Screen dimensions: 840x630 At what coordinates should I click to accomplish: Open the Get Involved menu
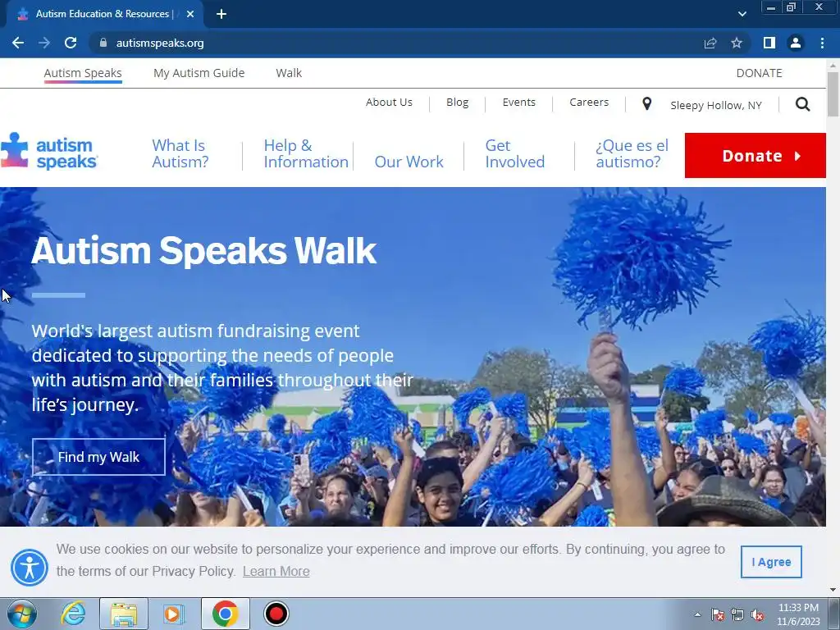[515, 153]
